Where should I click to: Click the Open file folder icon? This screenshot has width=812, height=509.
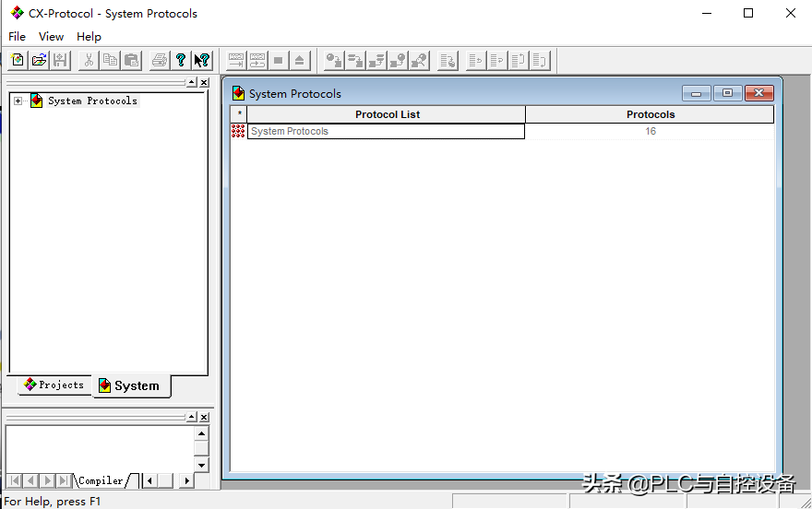point(39,61)
